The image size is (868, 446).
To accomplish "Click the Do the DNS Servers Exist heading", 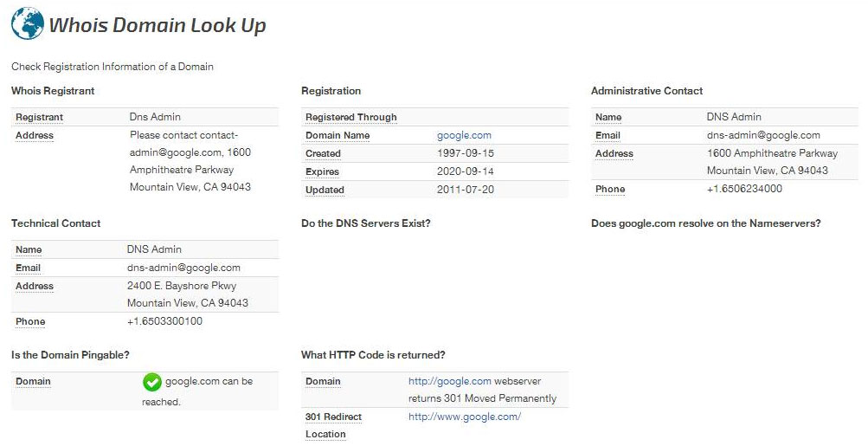I will coord(365,223).
